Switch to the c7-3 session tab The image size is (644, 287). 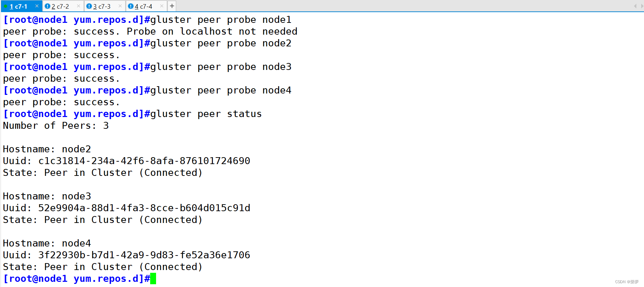[x=102, y=6]
